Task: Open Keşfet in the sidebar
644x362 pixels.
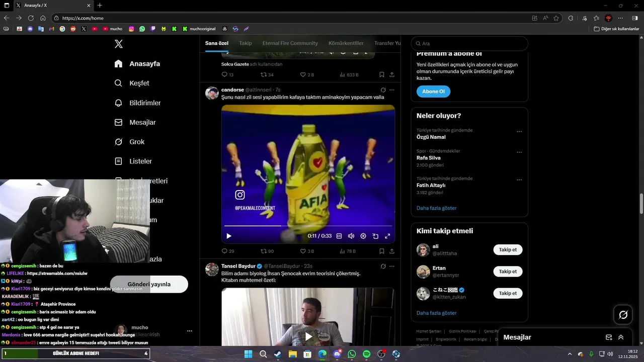Action: point(132,83)
